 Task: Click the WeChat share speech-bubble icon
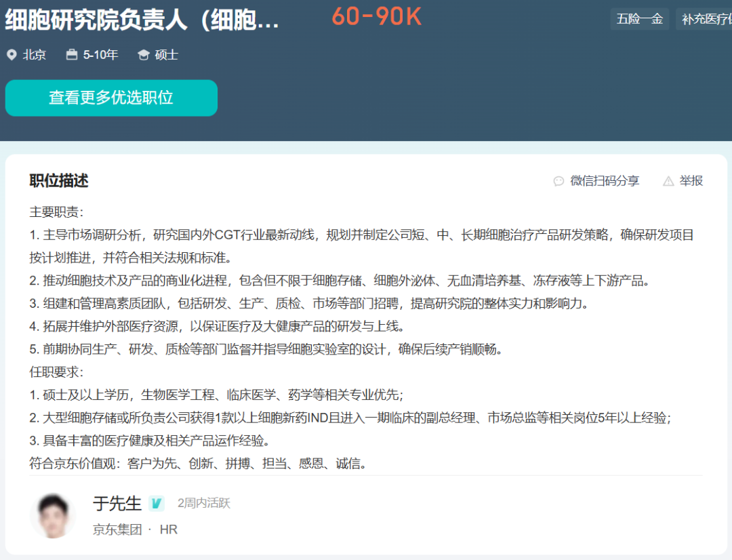point(558,181)
